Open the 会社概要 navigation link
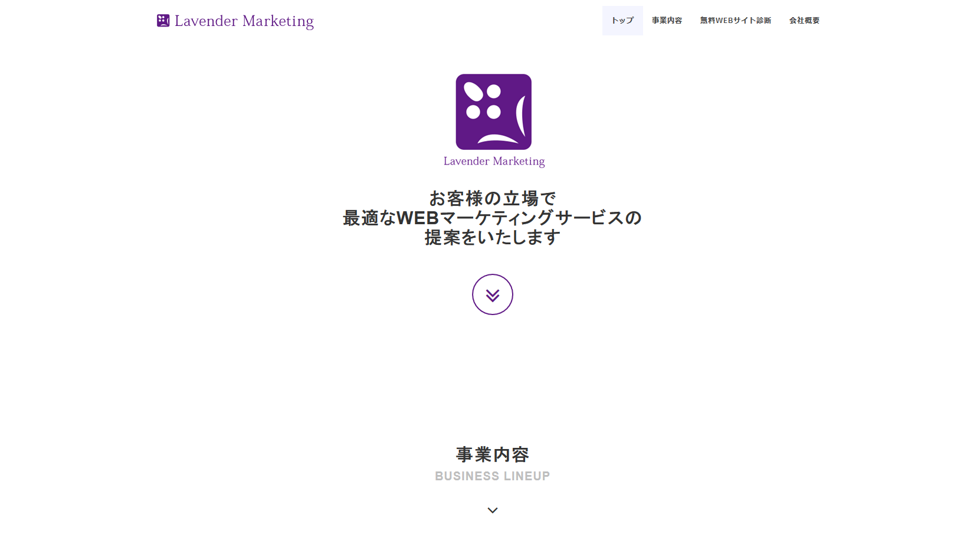This screenshot has width=980, height=534. coord(804,21)
